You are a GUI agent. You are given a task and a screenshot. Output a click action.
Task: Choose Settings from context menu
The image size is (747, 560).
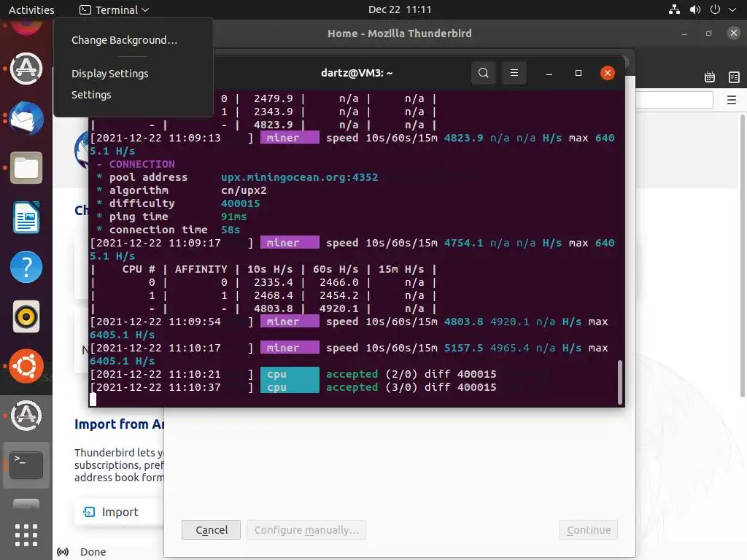(91, 95)
